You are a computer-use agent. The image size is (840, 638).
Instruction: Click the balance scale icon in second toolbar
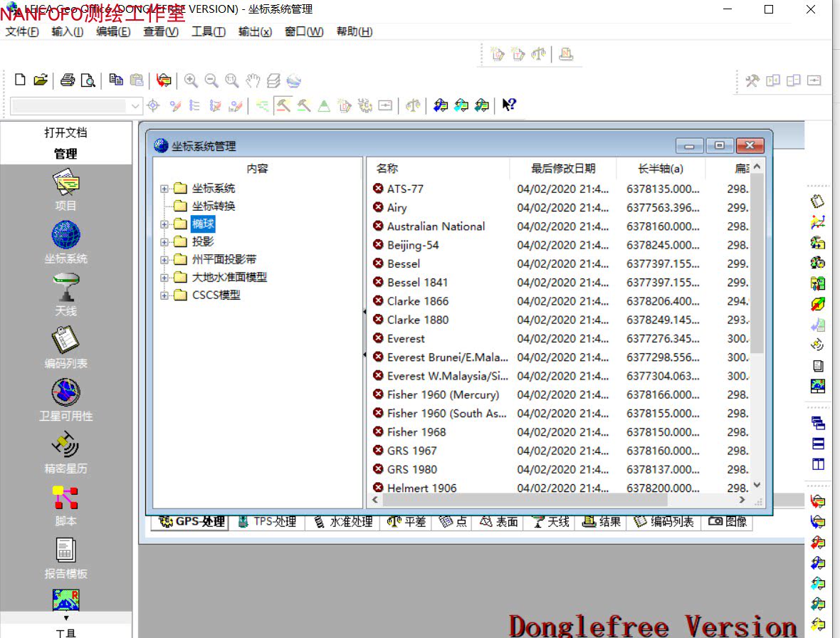[x=413, y=105]
